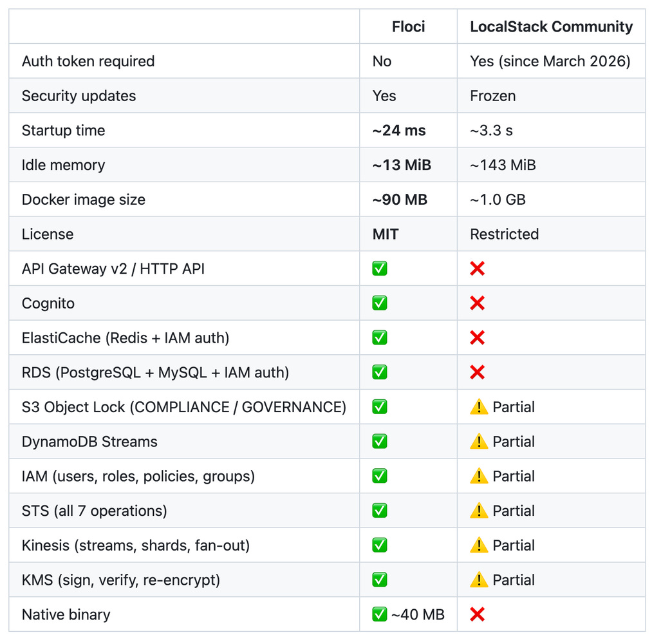This screenshot has width=652, height=644.
Task: Click the warning triangle in DynamoDB Streams row
Action: point(479,441)
